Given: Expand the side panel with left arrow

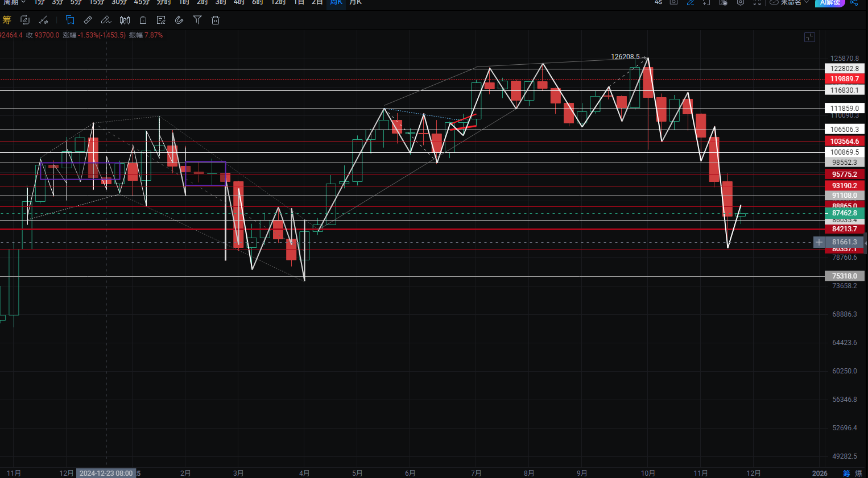Looking at the screenshot, I should point(865,243).
